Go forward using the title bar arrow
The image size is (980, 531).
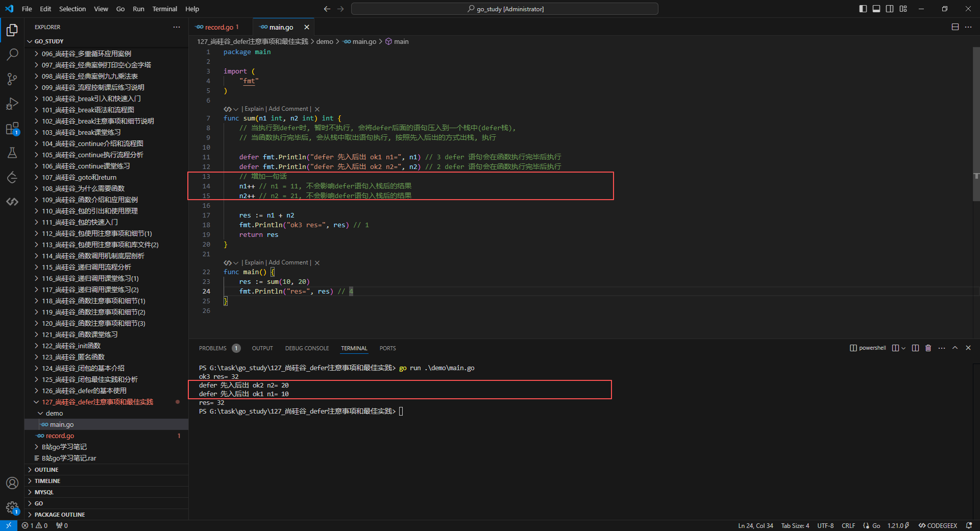(x=340, y=9)
